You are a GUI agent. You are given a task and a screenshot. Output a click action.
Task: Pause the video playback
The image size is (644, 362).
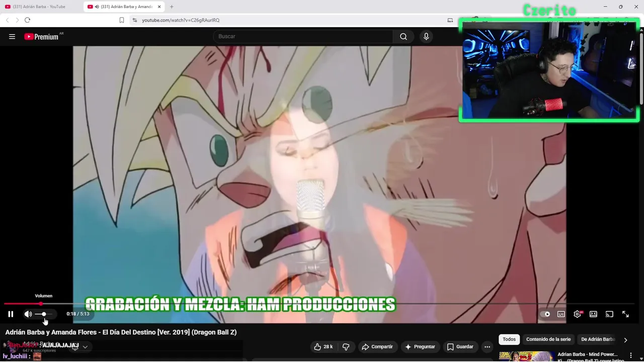pyautogui.click(x=11, y=314)
